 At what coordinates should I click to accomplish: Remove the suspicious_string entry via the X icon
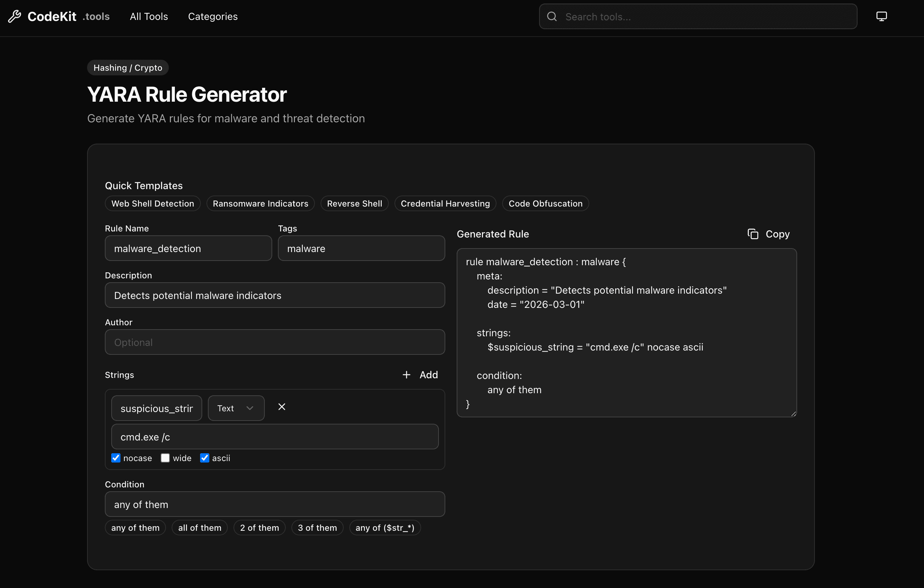pyautogui.click(x=282, y=406)
